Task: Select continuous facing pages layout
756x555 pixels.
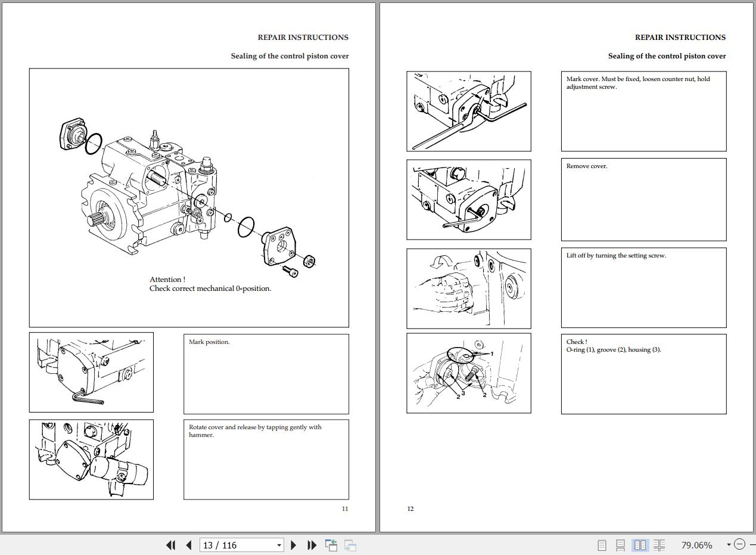Action: pos(659,545)
